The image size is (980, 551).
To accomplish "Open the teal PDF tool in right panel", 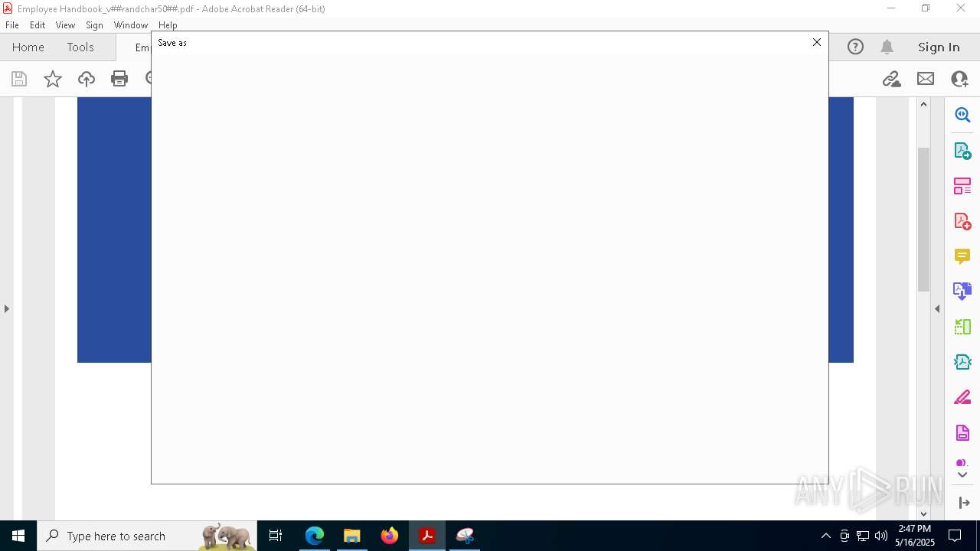I will coord(962,362).
